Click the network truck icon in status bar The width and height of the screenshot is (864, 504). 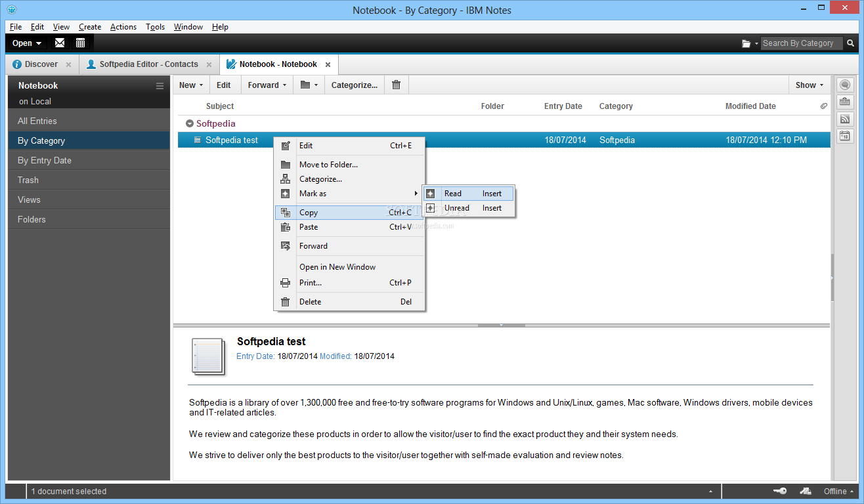(x=806, y=491)
